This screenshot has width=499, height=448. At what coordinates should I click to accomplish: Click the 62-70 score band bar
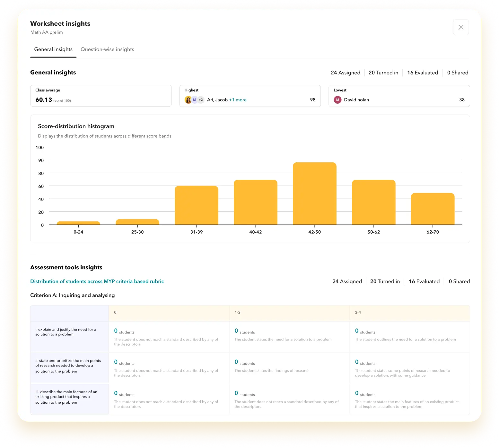tap(433, 209)
